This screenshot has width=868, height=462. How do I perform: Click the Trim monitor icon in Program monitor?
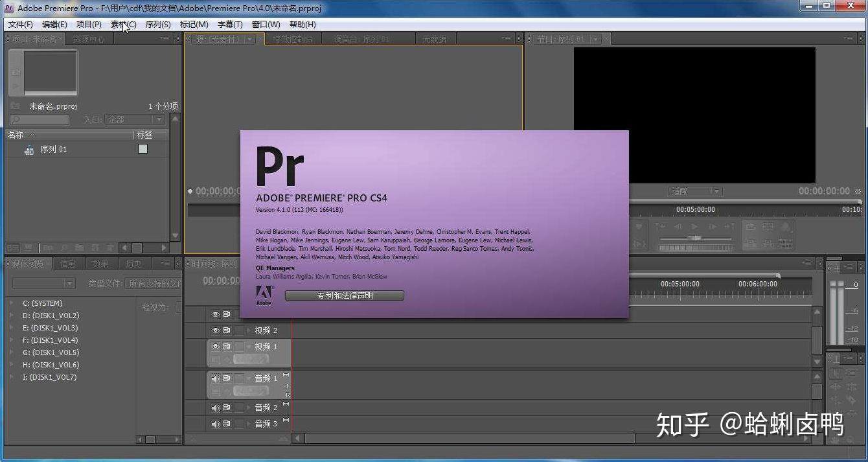click(786, 244)
